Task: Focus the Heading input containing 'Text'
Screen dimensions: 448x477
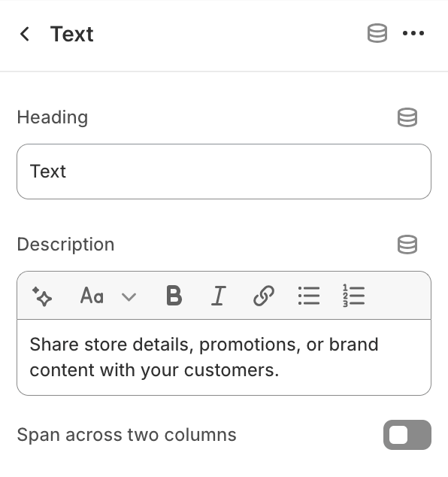Action: click(x=224, y=172)
